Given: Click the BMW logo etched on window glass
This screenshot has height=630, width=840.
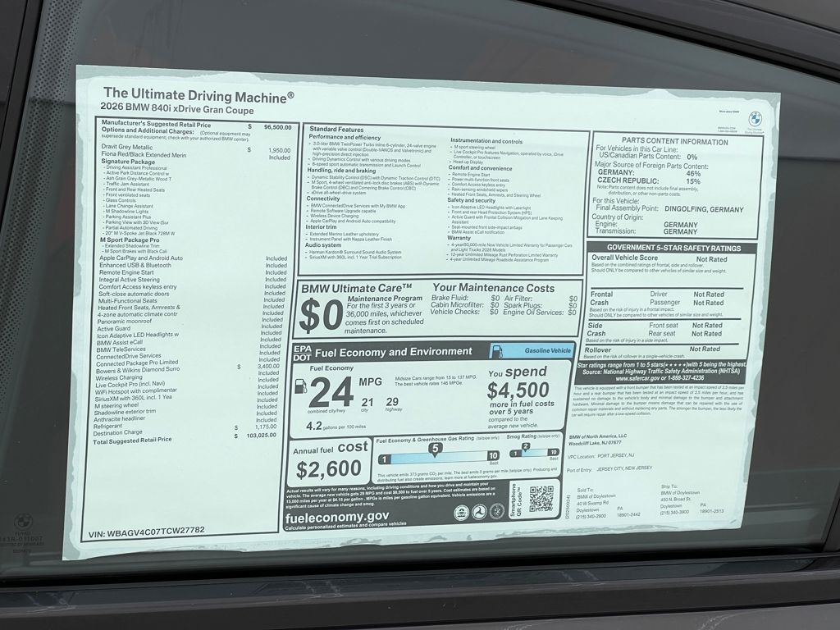Looking at the screenshot, I should (22, 521).
